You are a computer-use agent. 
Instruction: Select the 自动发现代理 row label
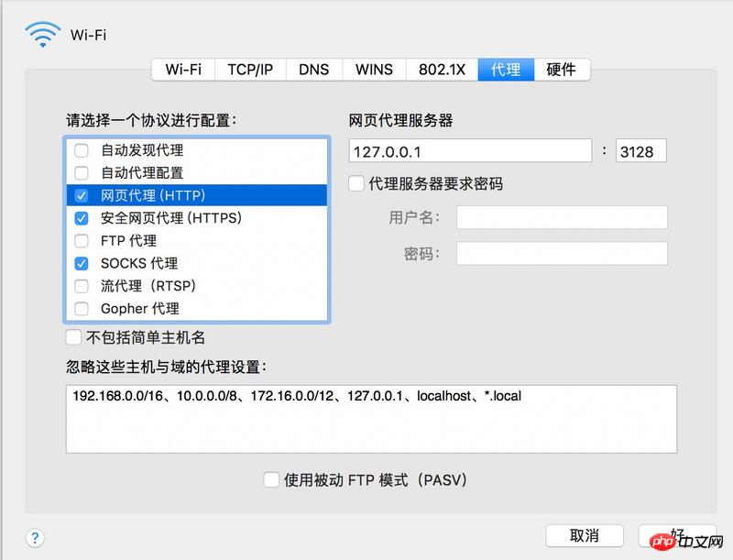click(142, 150)
